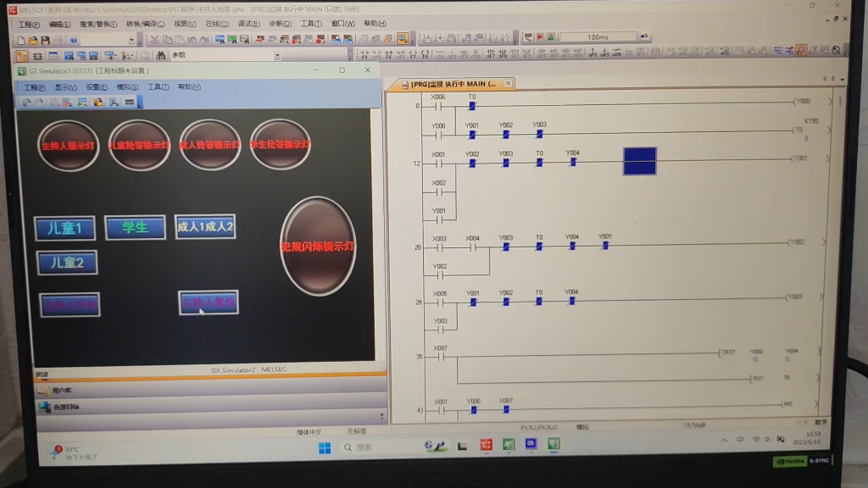Expand the standard toolbar overflow arrow

(x=140, y=41)
